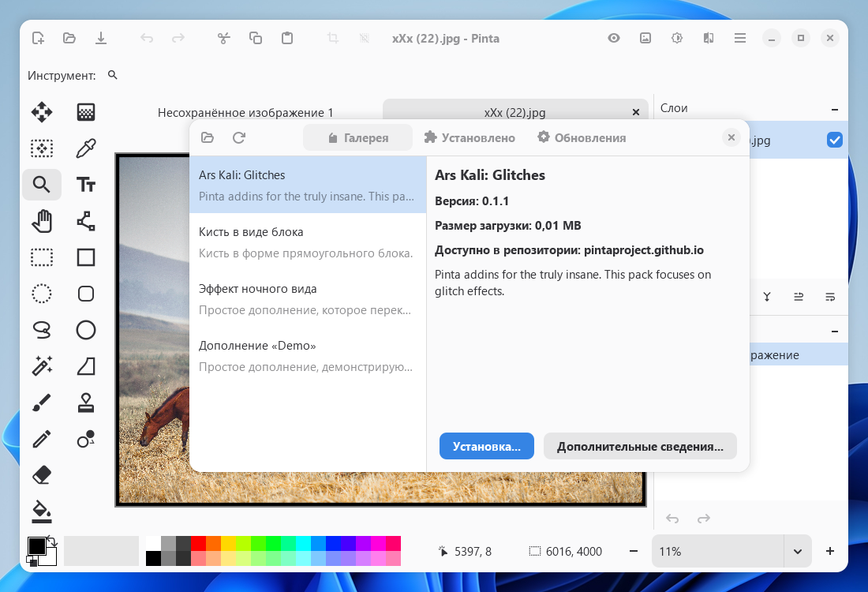The image size is (868, 592).
Task: Cut selection with scissors icon
Action: pyautogui.click(x=223, y=38)
